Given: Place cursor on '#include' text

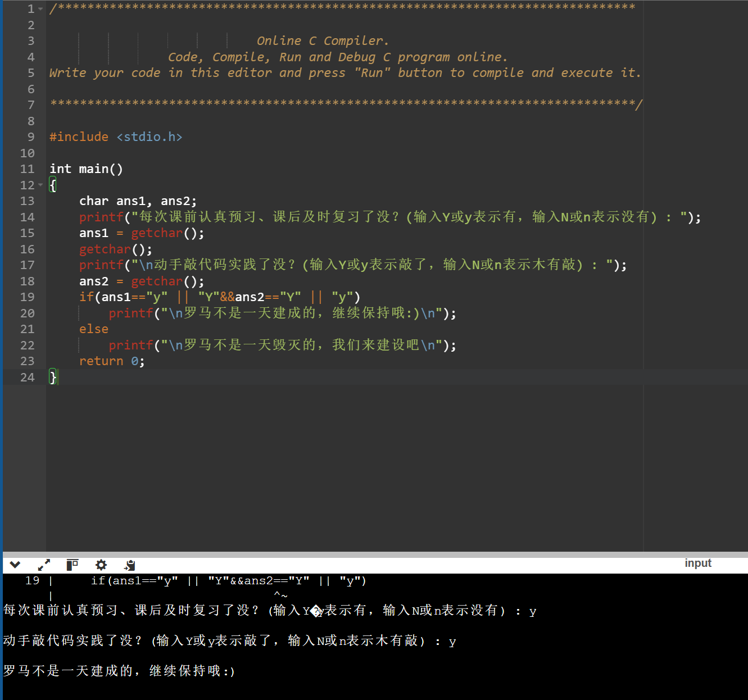Looking at the screenshot, I should (x=79, y=137).
